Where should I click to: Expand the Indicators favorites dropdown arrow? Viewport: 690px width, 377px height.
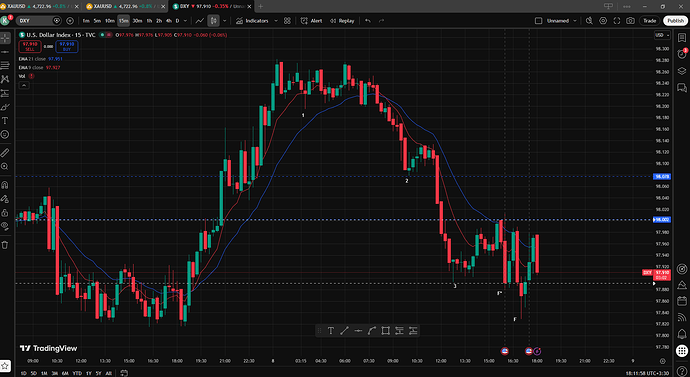pyautogui.click(x=276, y=21)
